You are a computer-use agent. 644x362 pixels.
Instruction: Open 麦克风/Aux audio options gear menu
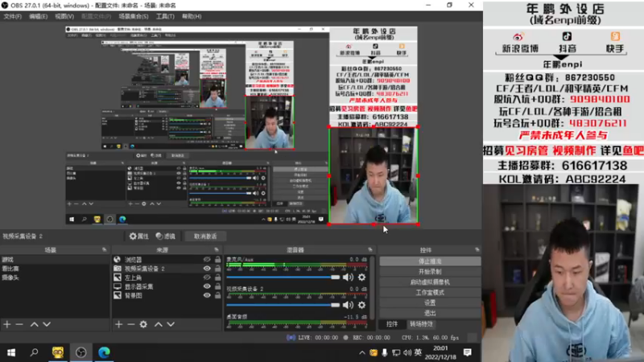click(361, 278)
